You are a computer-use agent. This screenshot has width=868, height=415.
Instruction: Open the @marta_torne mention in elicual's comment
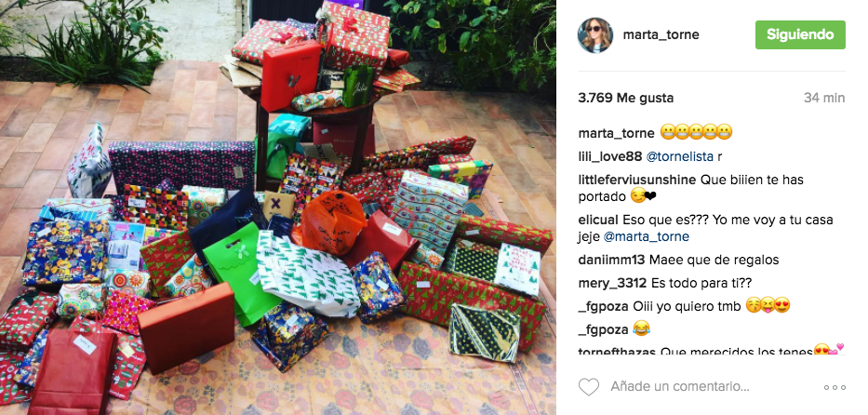tap(646, 237)
